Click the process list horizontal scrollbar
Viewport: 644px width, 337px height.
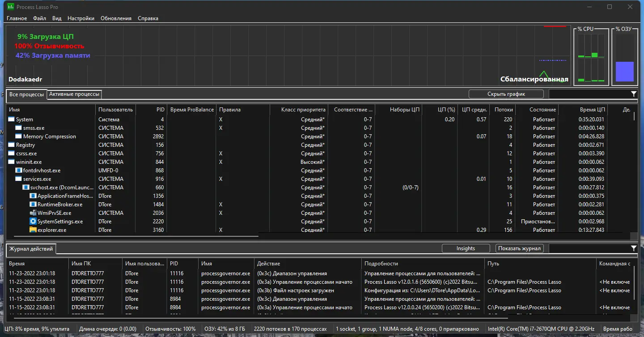(x=136, y=236)
